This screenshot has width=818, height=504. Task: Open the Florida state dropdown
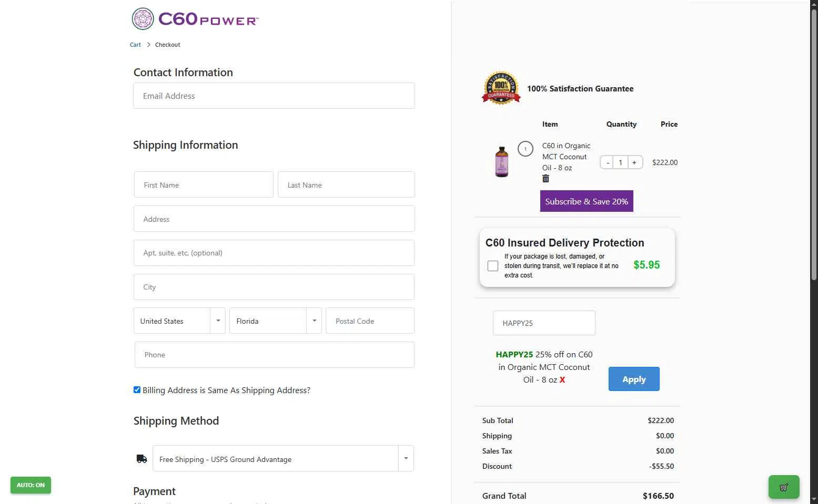(276, 321)
